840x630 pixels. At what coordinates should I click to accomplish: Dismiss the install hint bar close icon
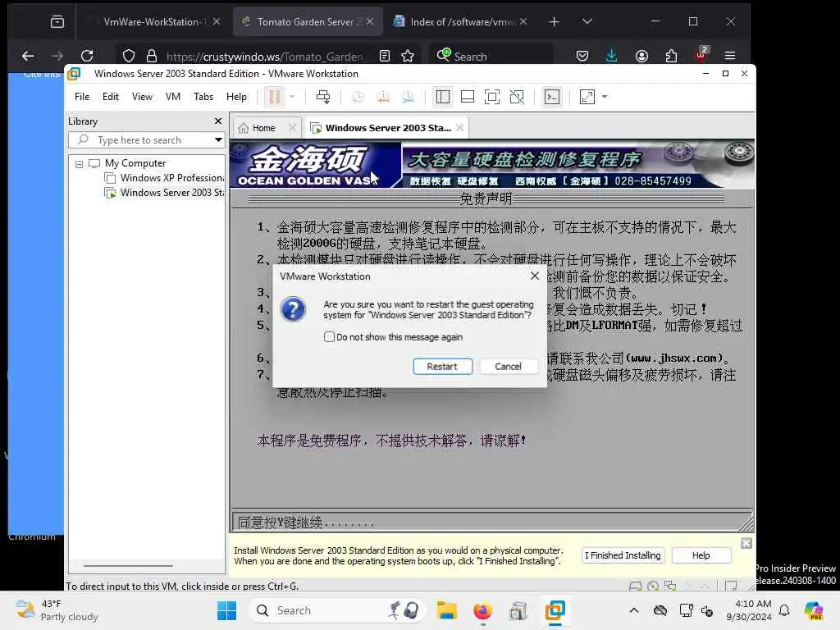coord(746,543)
